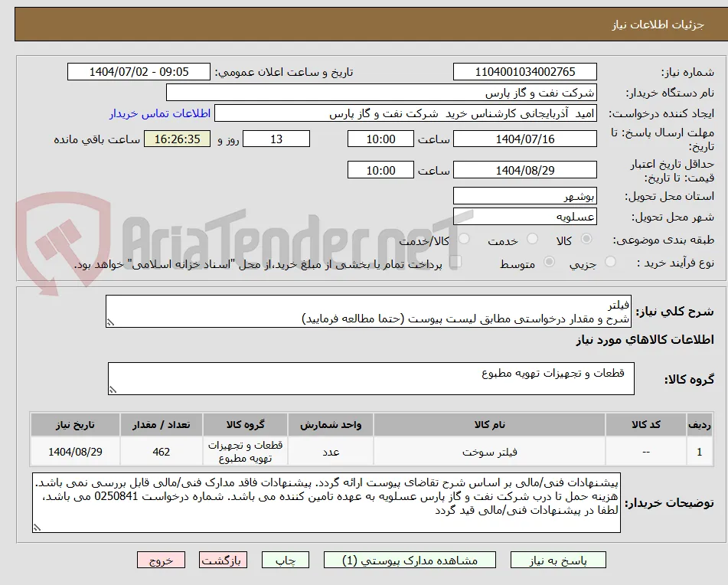Click the فیلتر سوخت item name cell
The width and height of the screenshot is (728, 585).
pos(489,451)
